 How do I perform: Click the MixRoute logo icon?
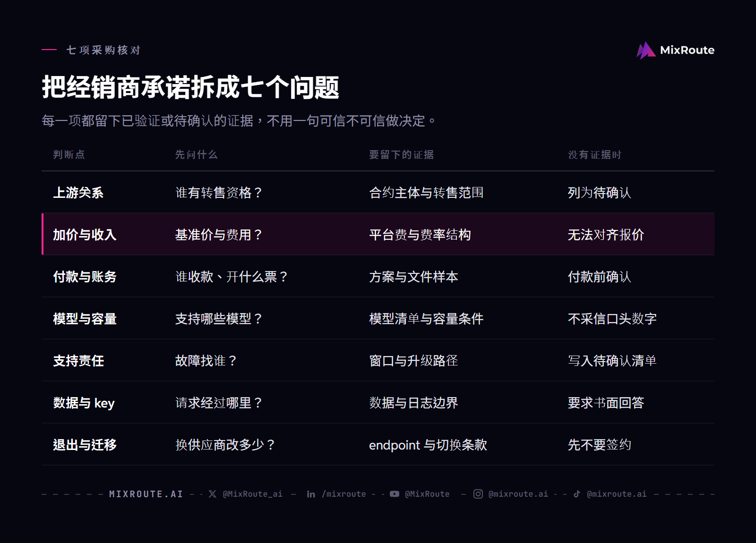646,50
